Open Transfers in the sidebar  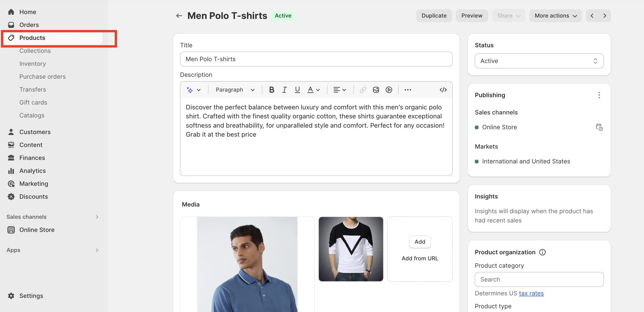[x=32, y=90]
